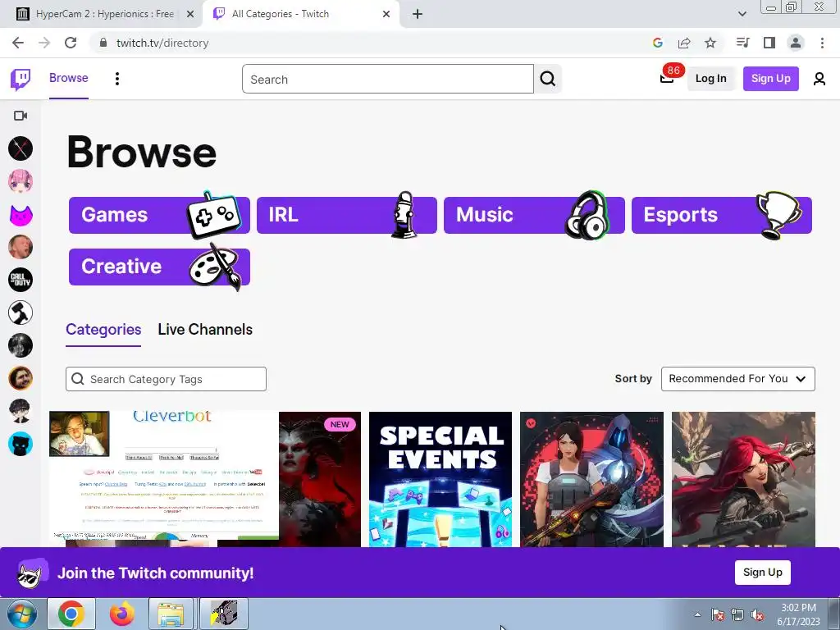Open the IRL category button
The width and height of the screenshot is (840, 630).
coord(347,216)
